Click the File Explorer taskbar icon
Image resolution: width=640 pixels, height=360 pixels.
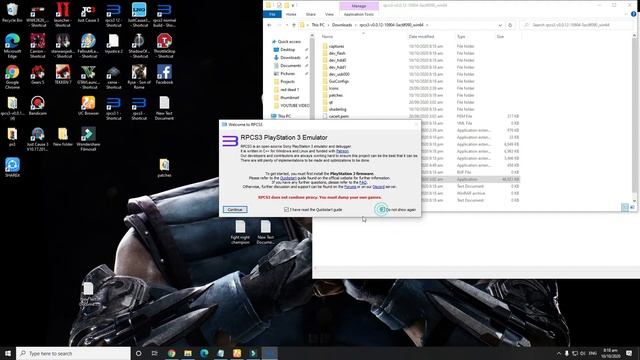188,353
